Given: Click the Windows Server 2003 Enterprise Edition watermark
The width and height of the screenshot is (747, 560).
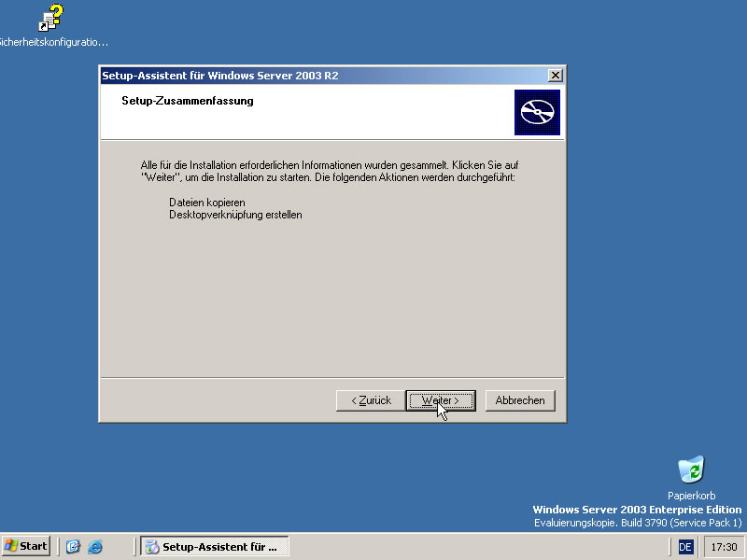Looking at the screenshot, I should click(637, 510).
